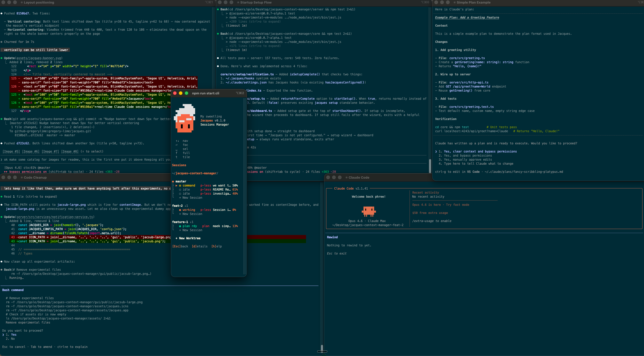Image resolution: width=644 pixels, height=356 pixels.
Task: Click the ↓1 behind indicator next to feature-1
Action: 192,222
